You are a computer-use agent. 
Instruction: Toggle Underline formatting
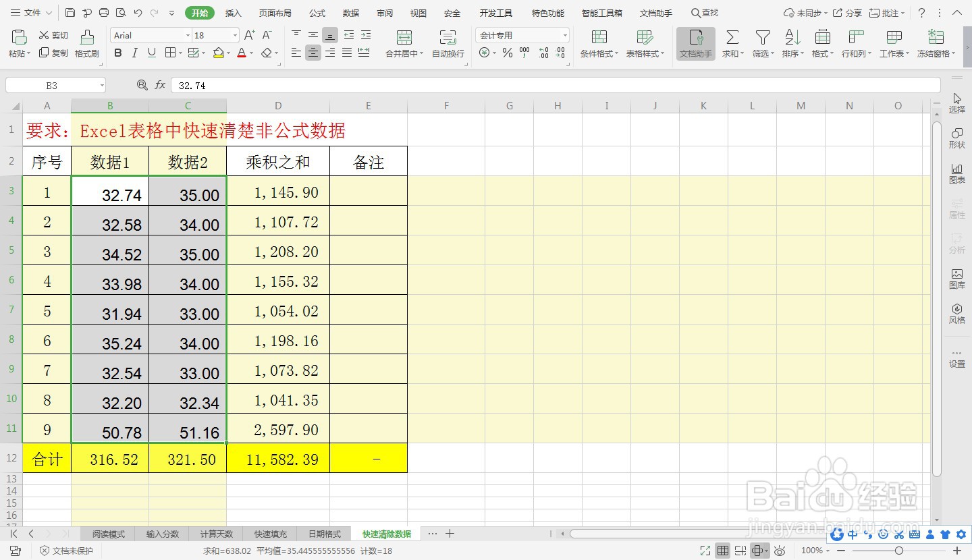click(152, 53)
